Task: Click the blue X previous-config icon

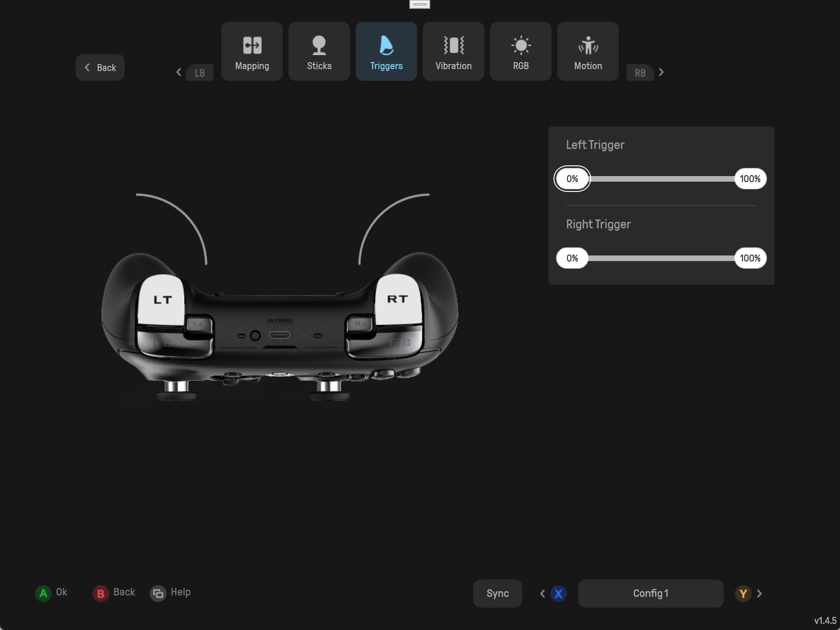Action: (559, 594)
